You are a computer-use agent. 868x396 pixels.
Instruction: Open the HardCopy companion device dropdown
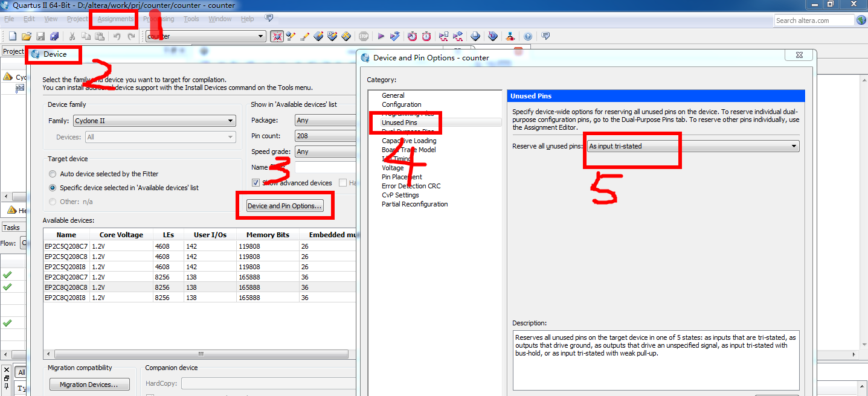[269, 383]
